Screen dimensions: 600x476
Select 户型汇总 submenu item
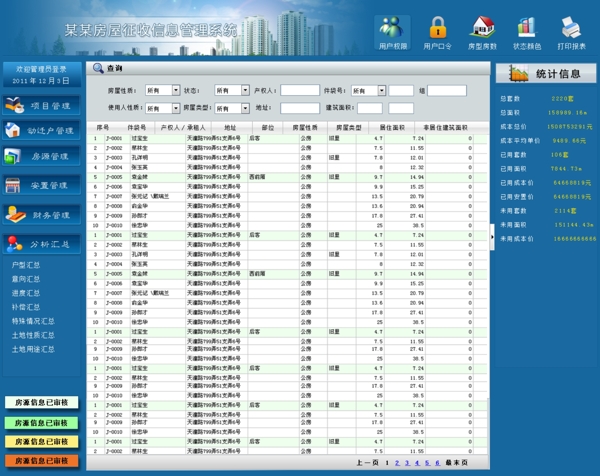(x=26, y=265)
